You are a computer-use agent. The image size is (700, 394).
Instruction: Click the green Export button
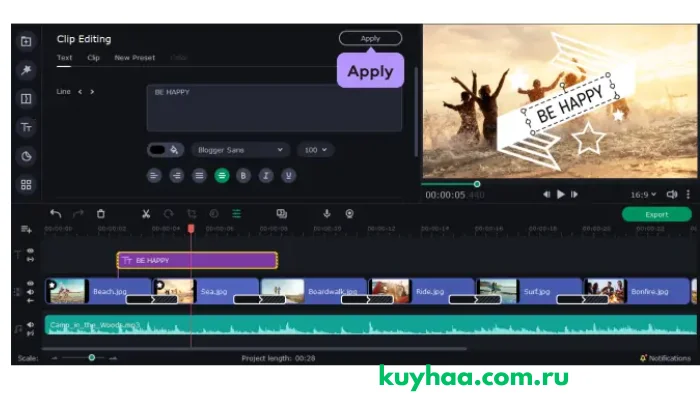pyautogui.click(x=657, y=215)
